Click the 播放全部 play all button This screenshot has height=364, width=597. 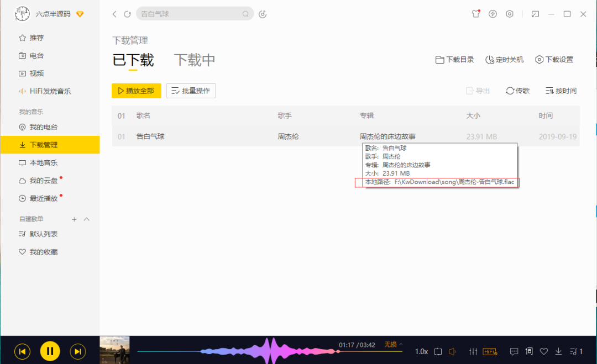(137, 91)
